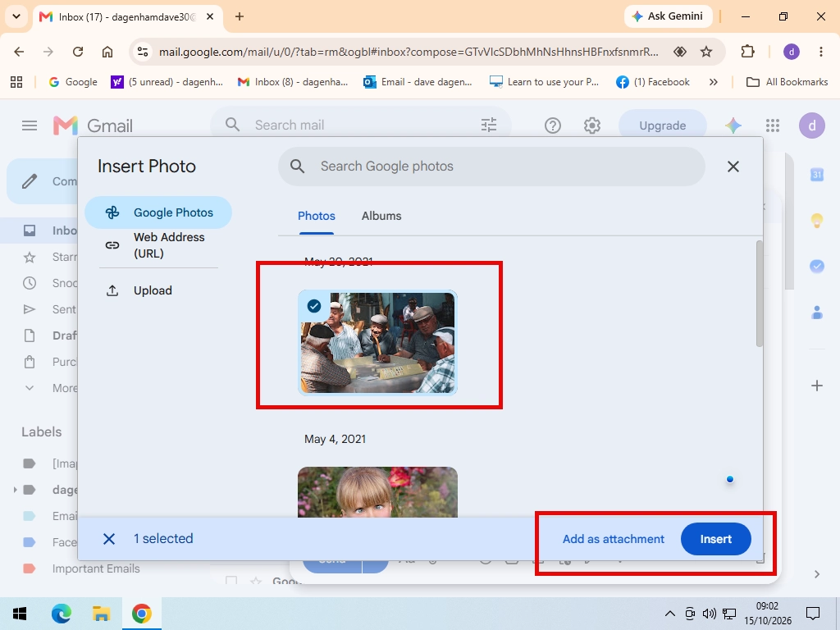Expand the dage label tree arrow
The height and width of the screenshot is (630, 840).
(x=15, y=489)
